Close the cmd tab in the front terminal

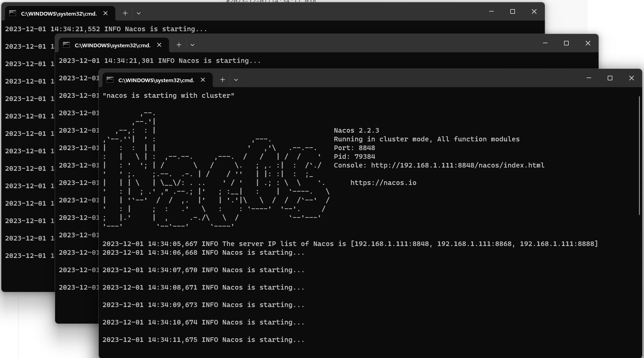point(203,80)
